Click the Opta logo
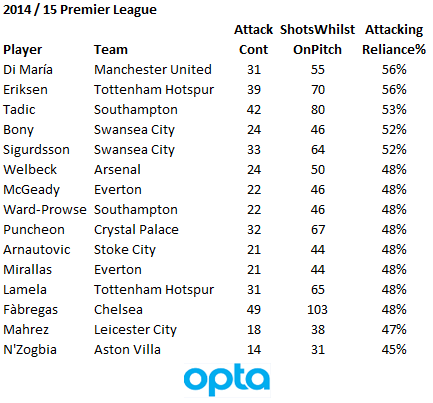 [x=227, y=380]
